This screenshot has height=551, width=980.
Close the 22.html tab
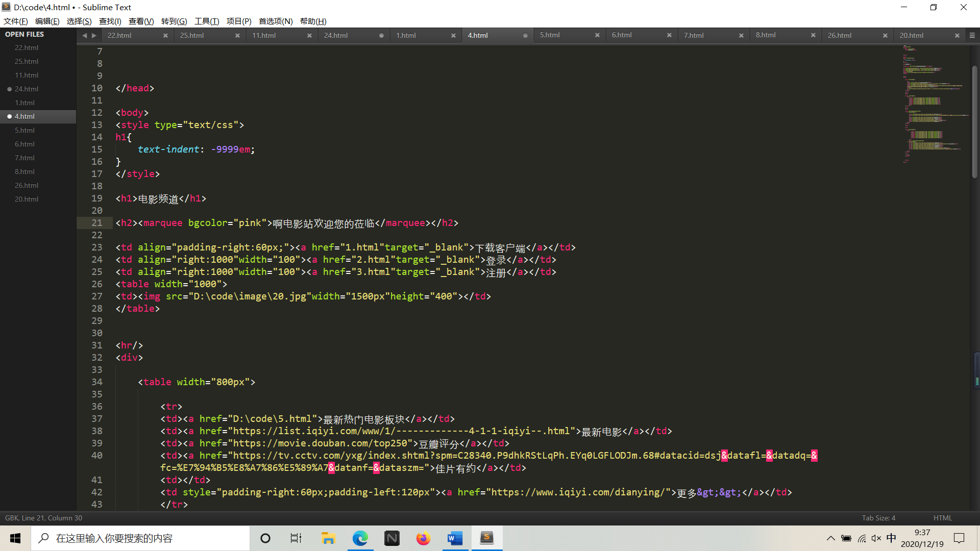point(165,35)
